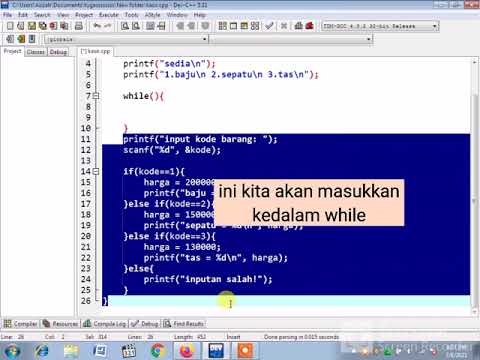Image resolution: width=480 pixels, height=360 pixels.
Task: Click the New file toolbar icon
Action: 10,26
